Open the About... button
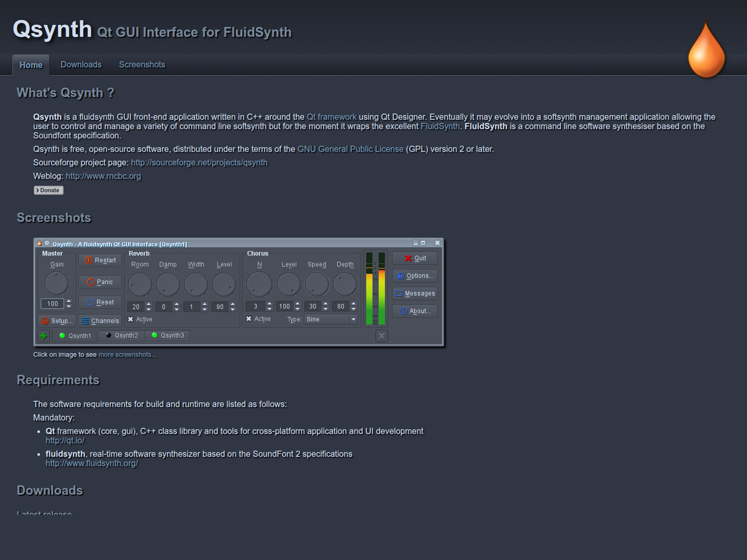This screenshot has height=560, width=747. click(x=415, y=311)
